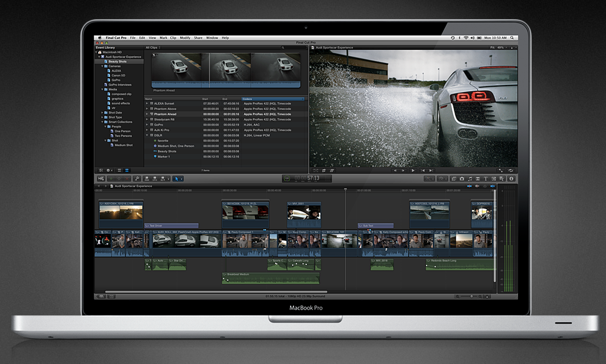
Task: Click the Append clip edit button
Action: (163, 178)
